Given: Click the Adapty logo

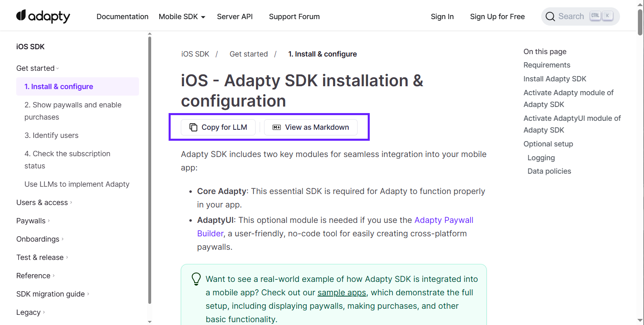Looking at the screenshot, I should pyautogui.click(x=43, y=16).
